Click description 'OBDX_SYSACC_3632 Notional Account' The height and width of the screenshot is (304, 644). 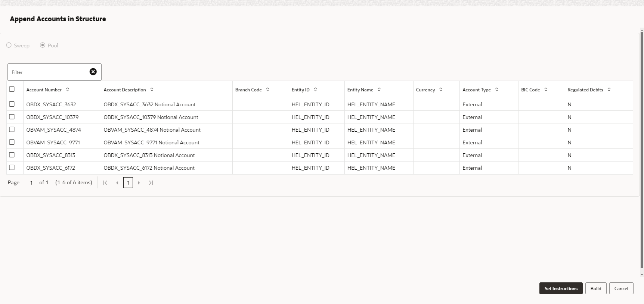click(149, 104)
